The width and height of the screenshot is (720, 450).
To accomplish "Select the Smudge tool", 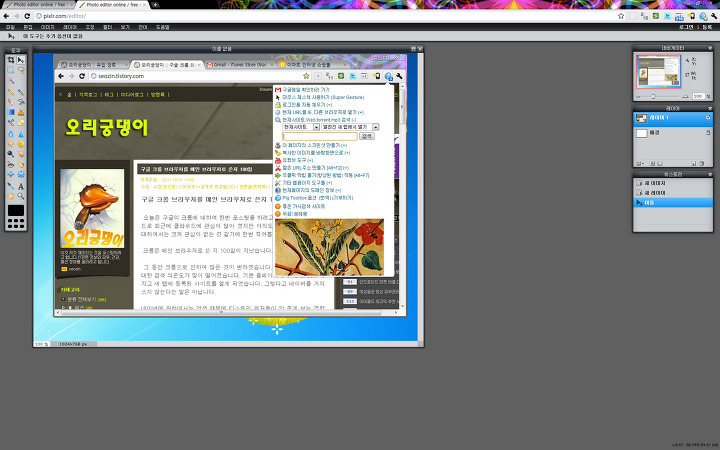I will [11, 144].
